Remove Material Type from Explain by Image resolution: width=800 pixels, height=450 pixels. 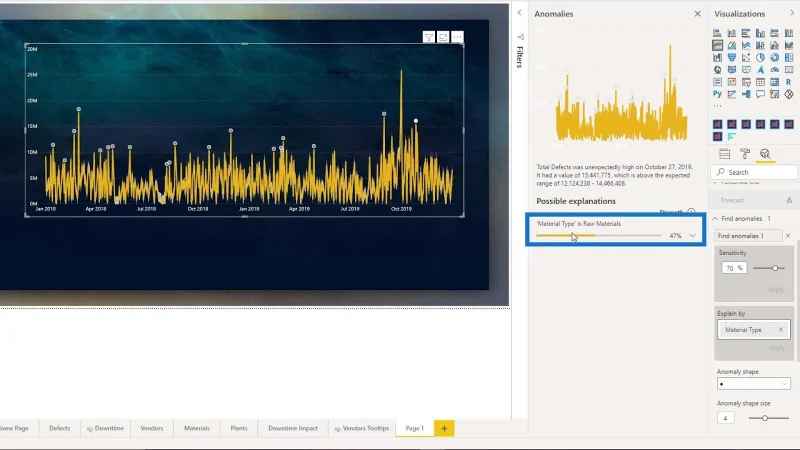pos(781,330)
